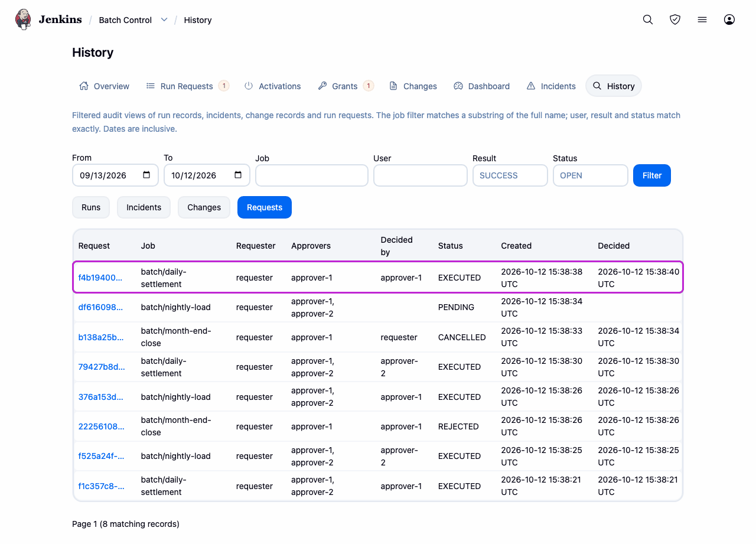
Task: Go to the Overview tab
Action: click(104, 86)
